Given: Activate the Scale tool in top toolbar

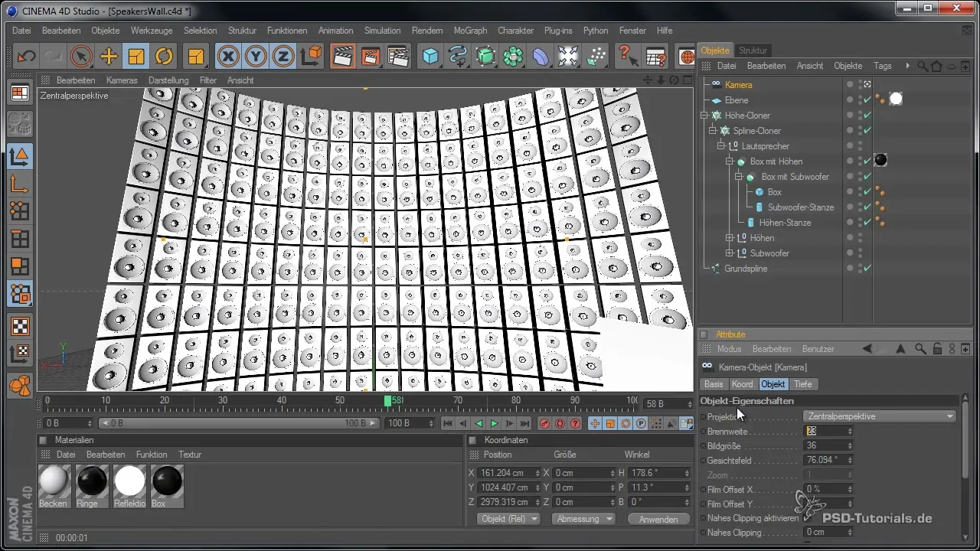Looking at the screenshot, I should click(x=136, y=57).
